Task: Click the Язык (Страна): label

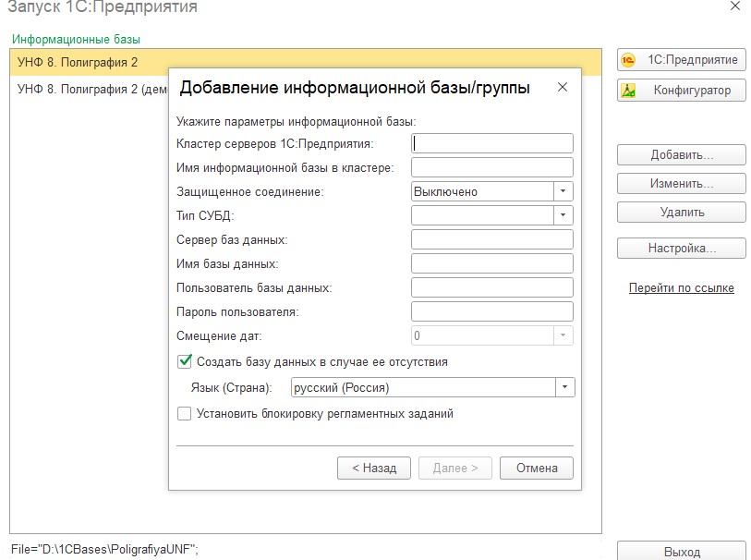Action: [x=231, y=387]
